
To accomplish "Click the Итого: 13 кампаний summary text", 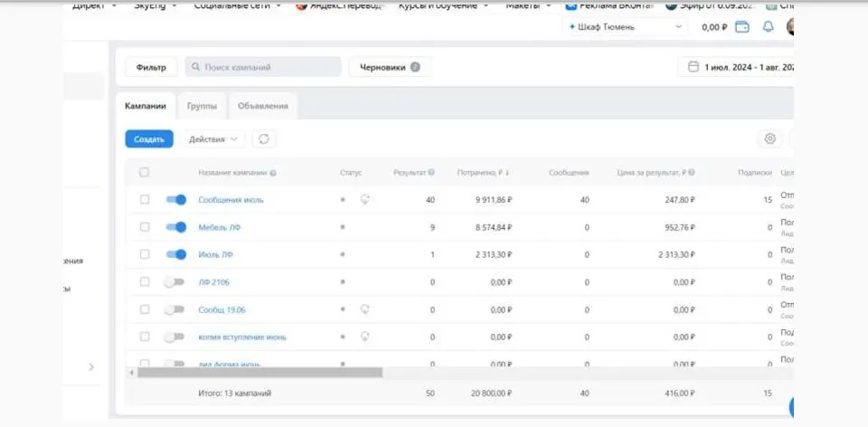I will pos(235,394).
